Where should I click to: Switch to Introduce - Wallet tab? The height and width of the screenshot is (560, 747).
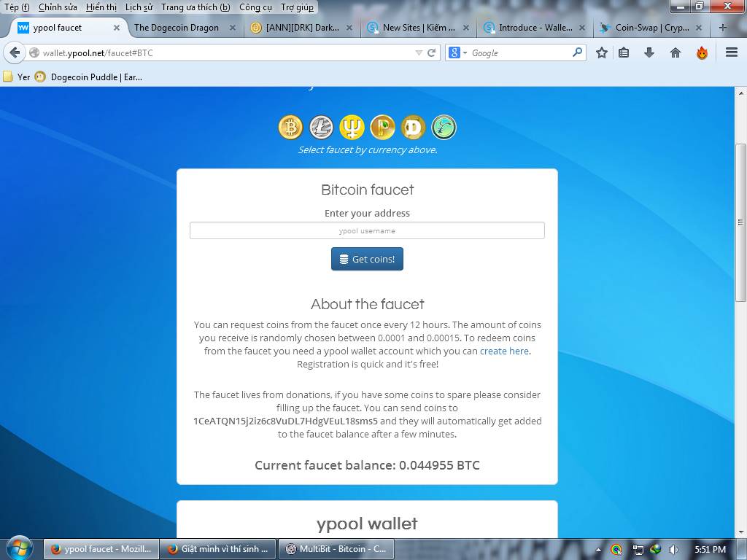(x=535, y=28)
